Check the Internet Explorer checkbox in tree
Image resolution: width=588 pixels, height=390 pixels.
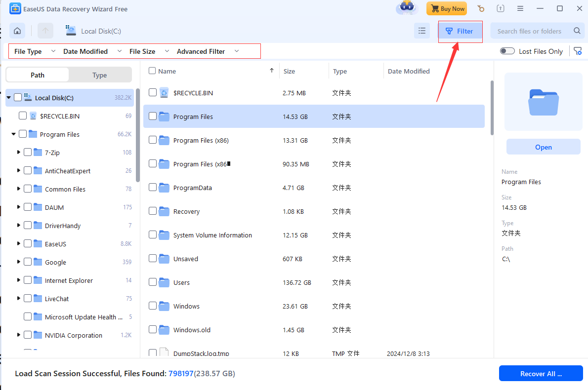pyautogui.click(x=28, y=280)
